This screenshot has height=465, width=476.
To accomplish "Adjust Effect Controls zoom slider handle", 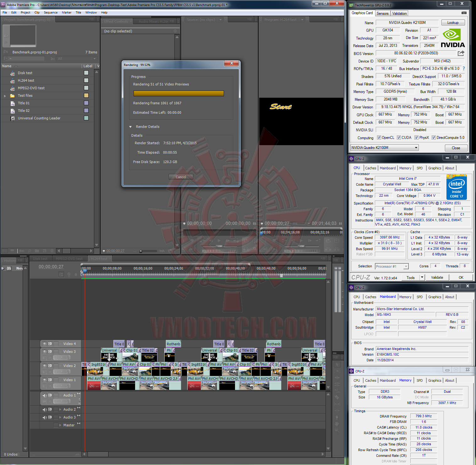I will [141, 251].
